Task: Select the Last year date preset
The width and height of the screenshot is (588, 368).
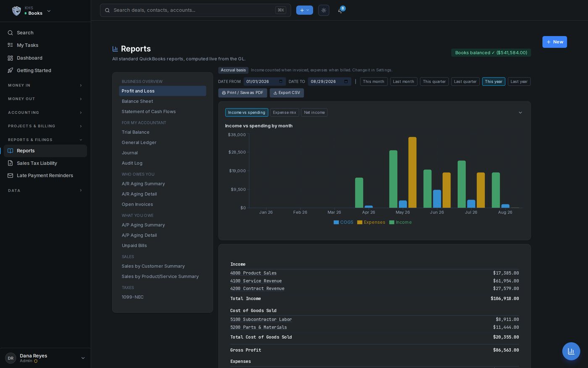Action: click(519, 82)
